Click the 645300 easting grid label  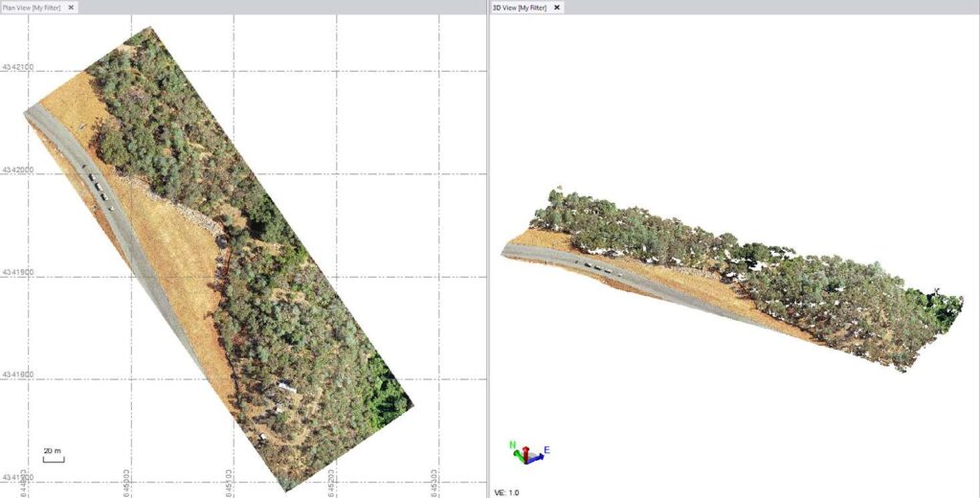click(x=434, y=483)
